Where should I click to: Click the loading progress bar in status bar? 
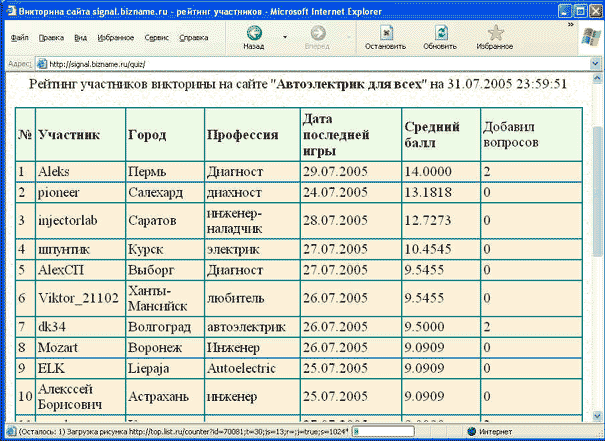[x=383, y=431]
